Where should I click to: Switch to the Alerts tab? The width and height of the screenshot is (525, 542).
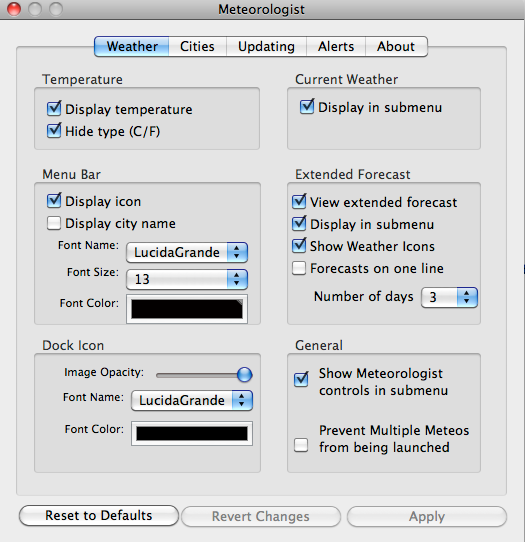pyautogui.click(x=336, y=46)
